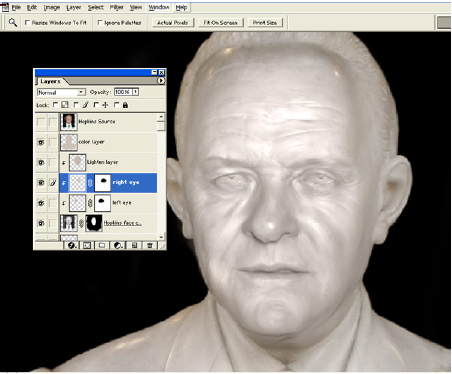Select the right eye layer mask thumbnail
452x374 pixels.
tap(102, 183)
